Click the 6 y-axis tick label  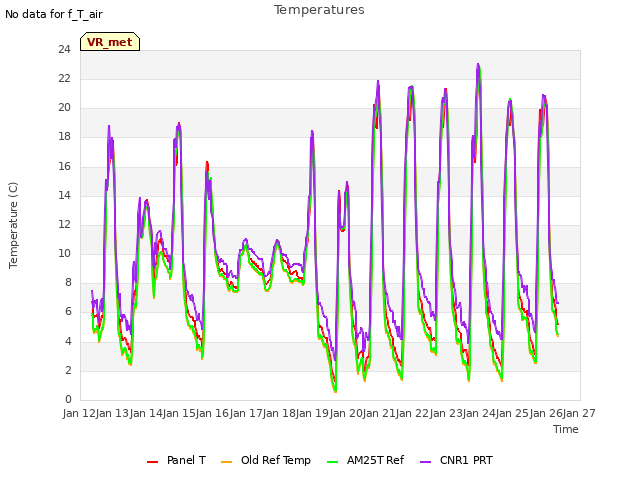(x=68, y=312)
